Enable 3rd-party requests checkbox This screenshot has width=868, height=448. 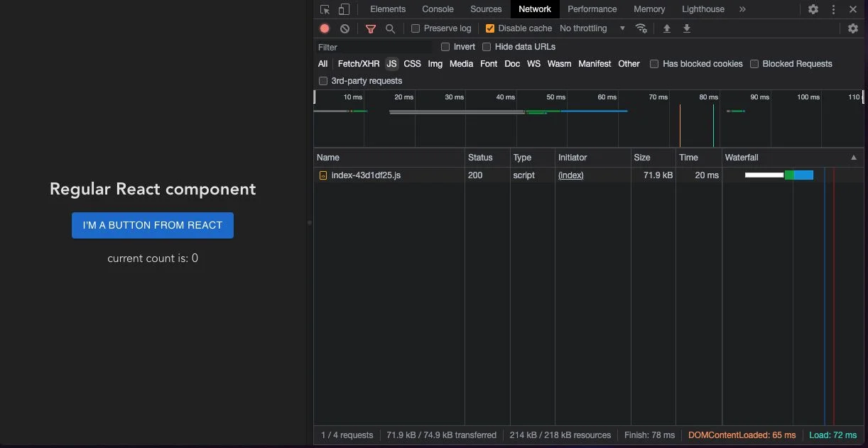323,81
